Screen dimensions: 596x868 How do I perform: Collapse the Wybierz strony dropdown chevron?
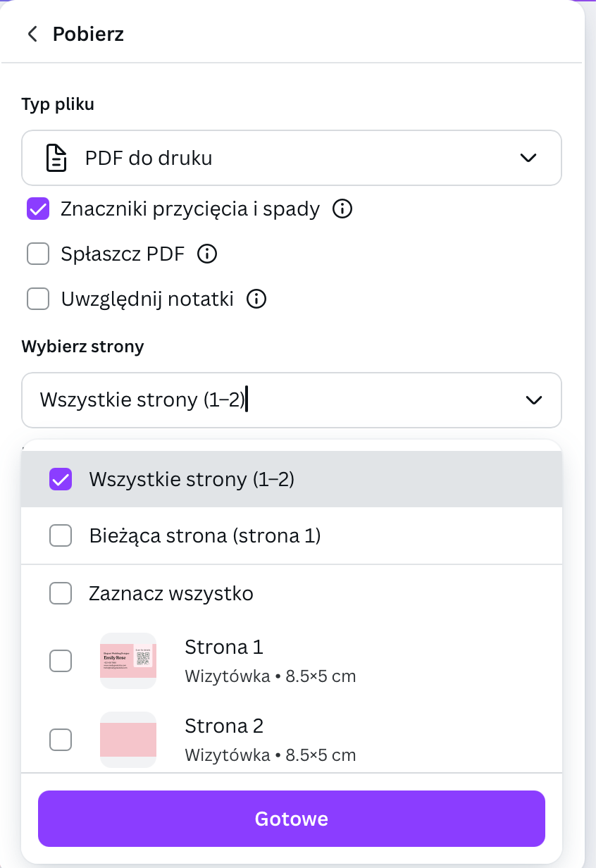[534, 400]
